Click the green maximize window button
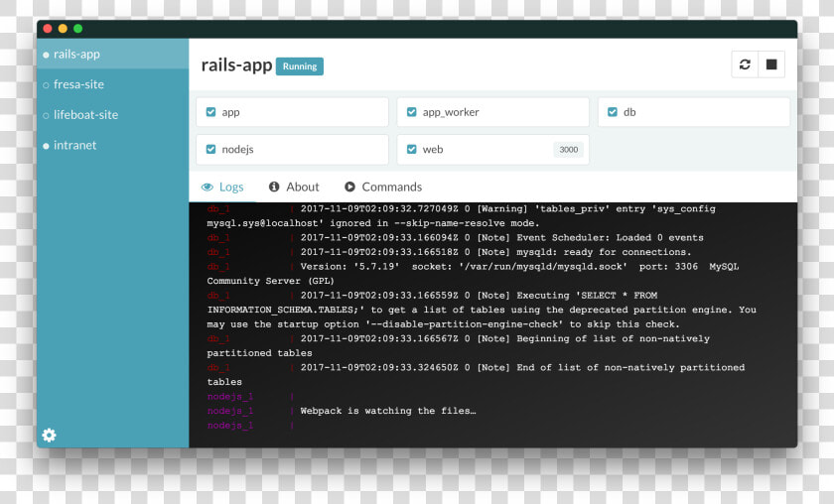 click(x=78, y=29)
